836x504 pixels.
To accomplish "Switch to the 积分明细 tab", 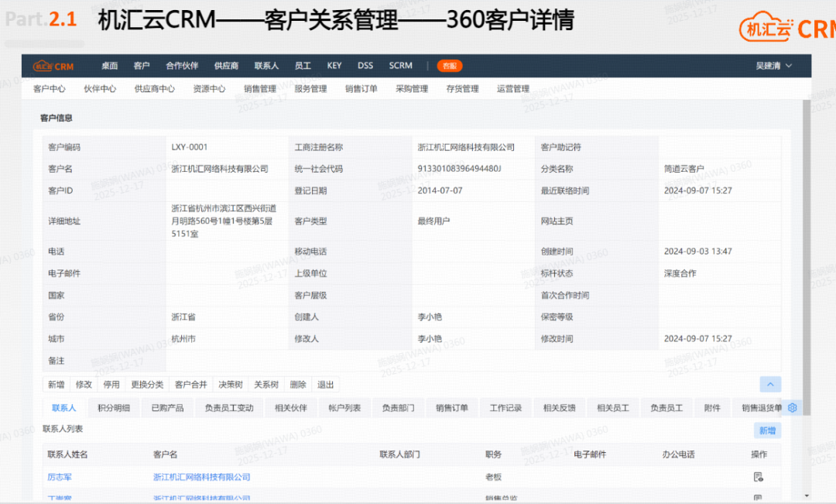I will tap(113, 406).
